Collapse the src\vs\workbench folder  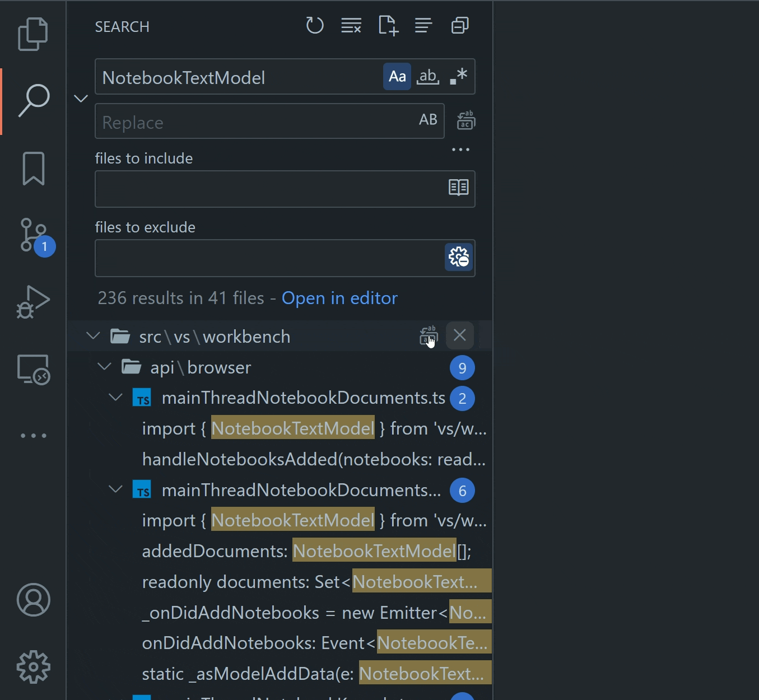pyautogui.click(x=93, y=336)
